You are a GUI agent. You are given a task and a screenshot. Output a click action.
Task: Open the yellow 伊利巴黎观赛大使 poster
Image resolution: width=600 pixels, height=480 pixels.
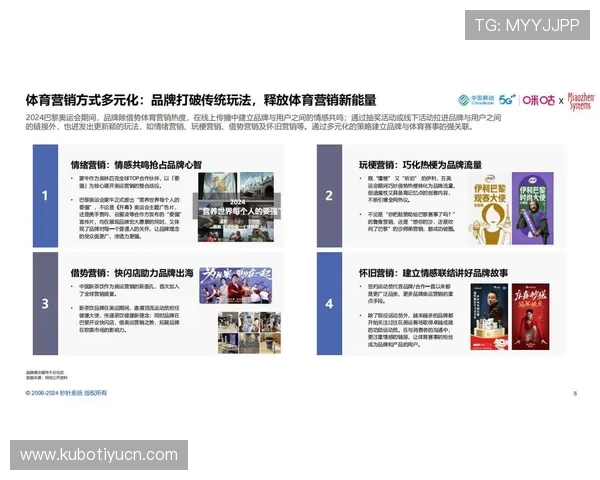click(489, 209)
